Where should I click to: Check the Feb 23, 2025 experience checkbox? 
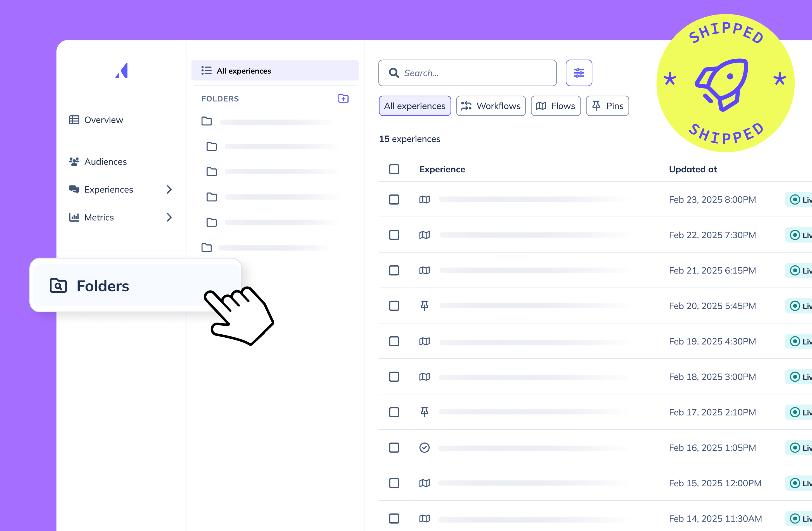click(394, 199)
